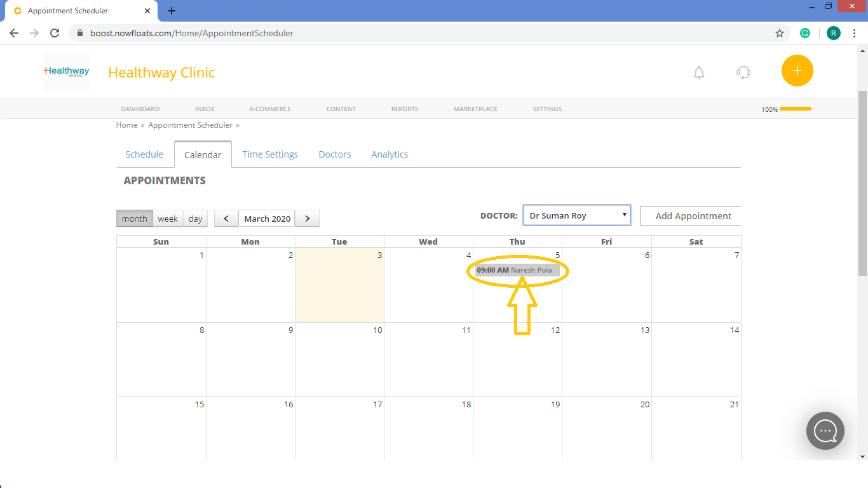Open the Time Settings tab

coord(270,154)
